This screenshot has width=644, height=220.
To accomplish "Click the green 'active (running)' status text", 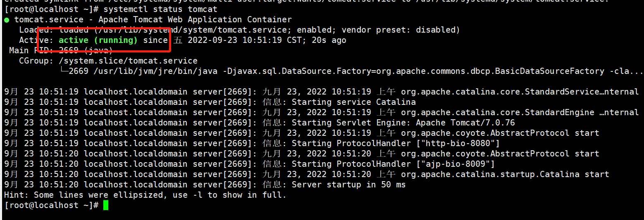I will pos(98,40).
